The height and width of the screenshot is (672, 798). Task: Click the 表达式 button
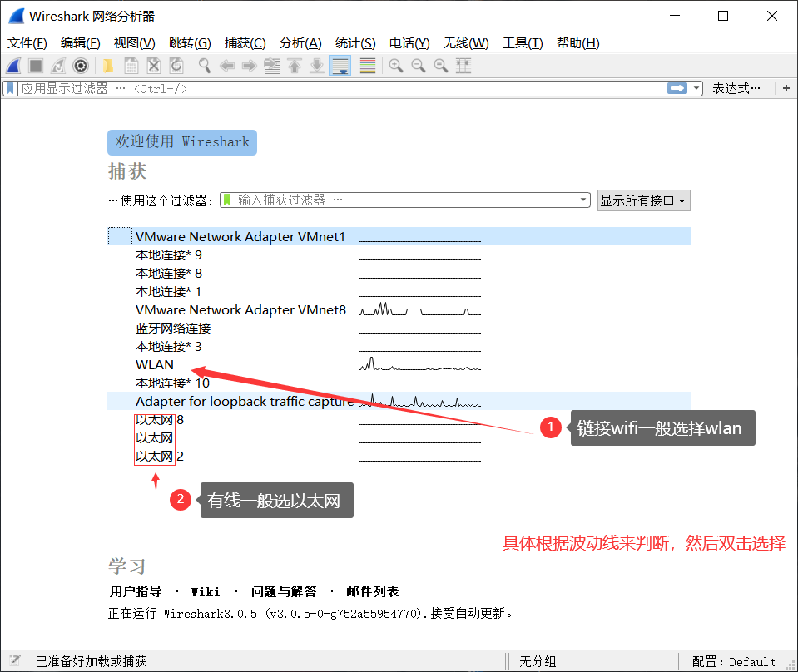pyautogui.click(x=736, y=88)
